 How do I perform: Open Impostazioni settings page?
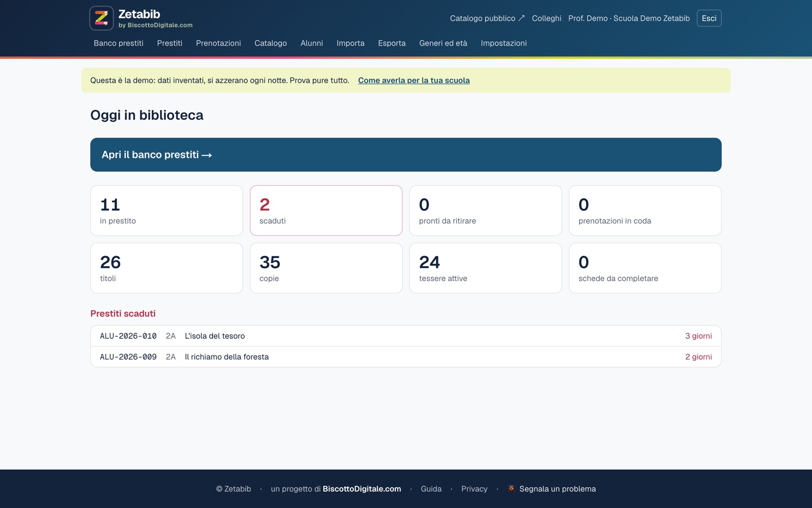(x=503, y=43)
